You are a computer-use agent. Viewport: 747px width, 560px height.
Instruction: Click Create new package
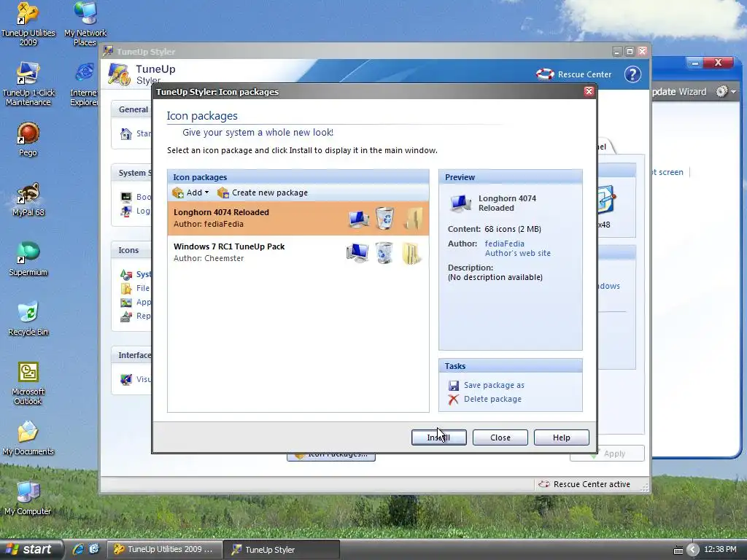coord(263,192)
